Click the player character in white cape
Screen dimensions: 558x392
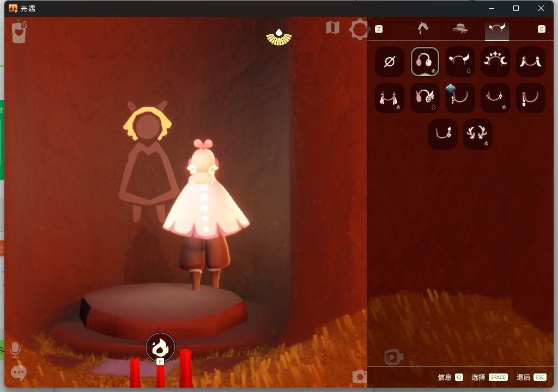tap(206, 214)
